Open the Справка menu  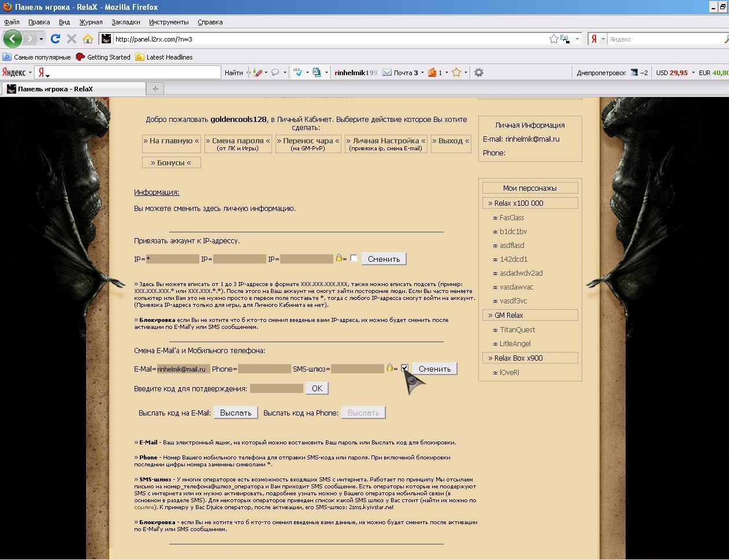click(x=210, y=22)
